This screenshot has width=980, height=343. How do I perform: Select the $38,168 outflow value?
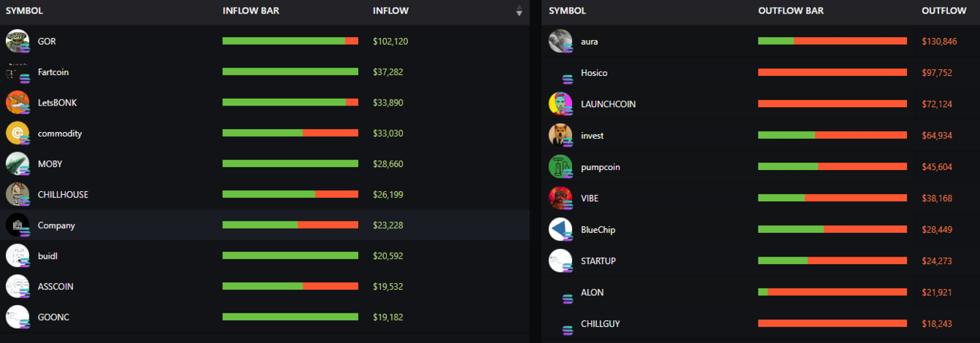click(x=937, y=198)
